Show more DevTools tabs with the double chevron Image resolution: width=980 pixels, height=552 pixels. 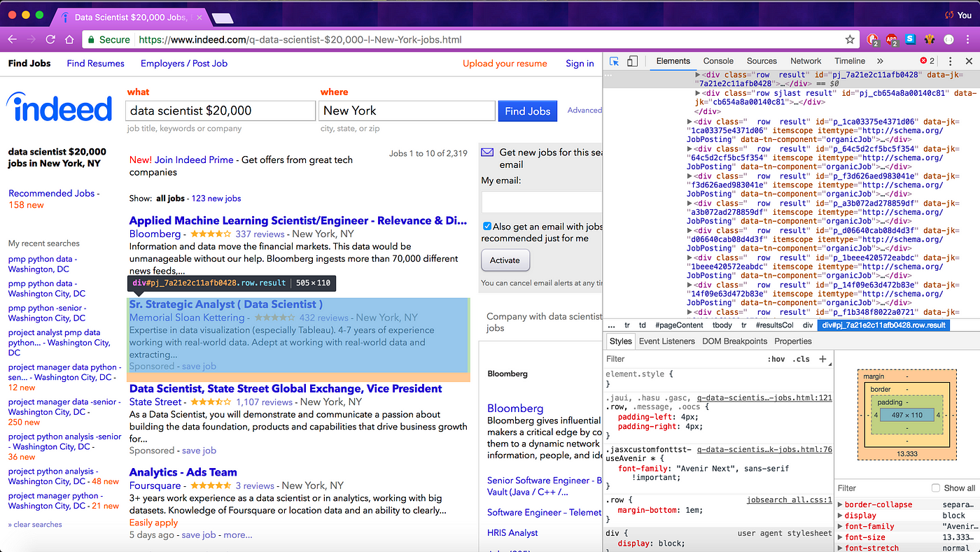880,62
